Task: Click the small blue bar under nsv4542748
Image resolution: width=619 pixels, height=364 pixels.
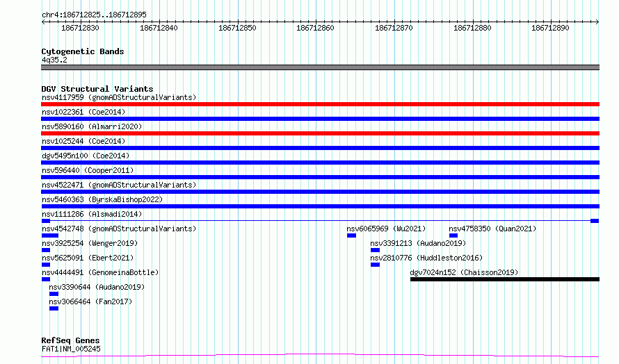Action: [50, 235]
